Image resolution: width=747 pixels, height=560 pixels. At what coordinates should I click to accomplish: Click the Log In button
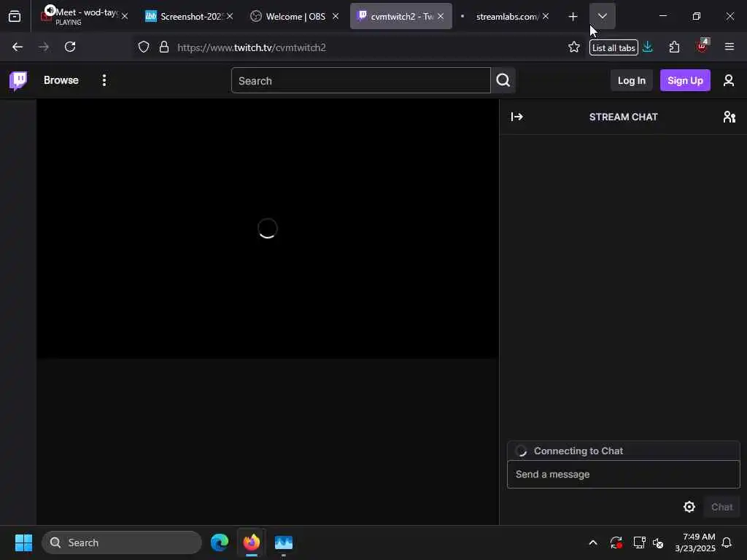631,80
